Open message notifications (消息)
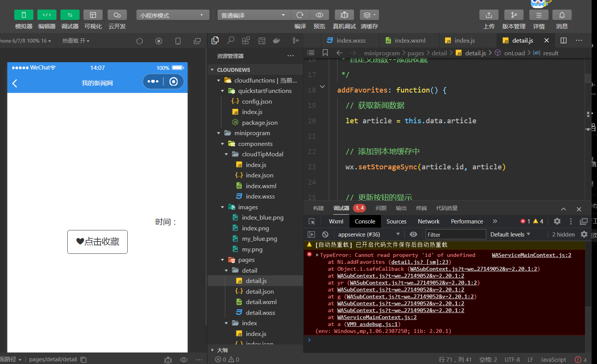 click(562, 15)
